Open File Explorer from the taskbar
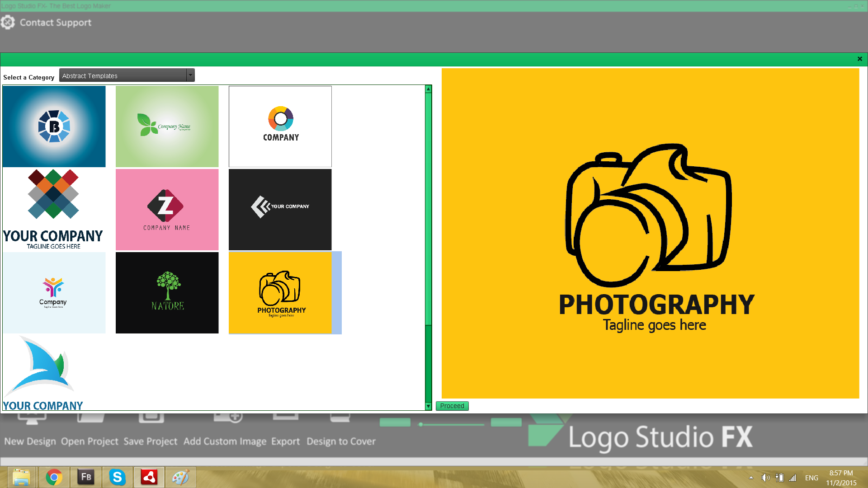Viewport: 868px width, 488px height. click(21, 477)
